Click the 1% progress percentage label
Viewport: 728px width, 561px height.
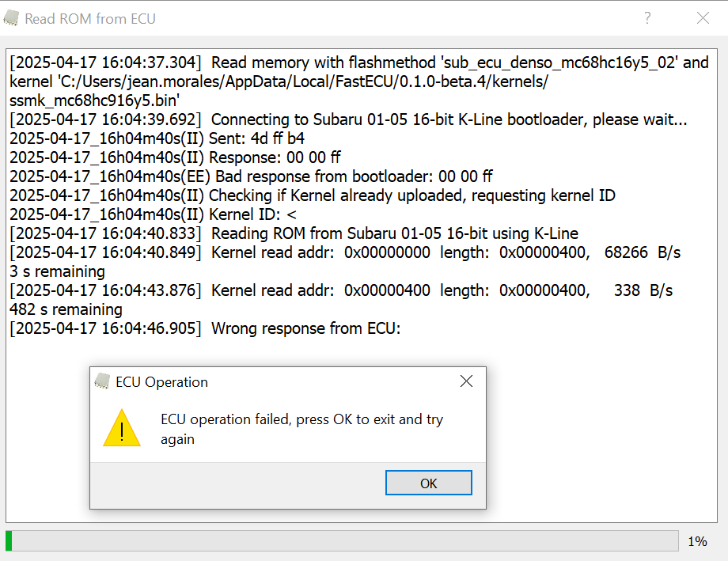click(x=697, y=541)
